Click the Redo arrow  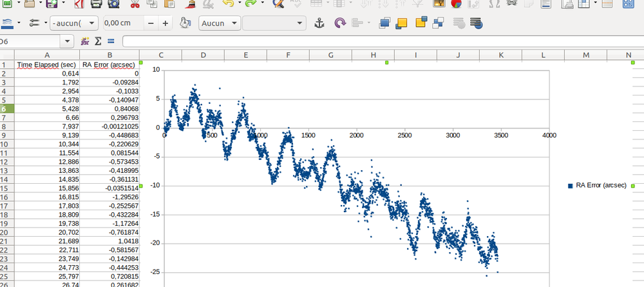[x=251, y=3]
